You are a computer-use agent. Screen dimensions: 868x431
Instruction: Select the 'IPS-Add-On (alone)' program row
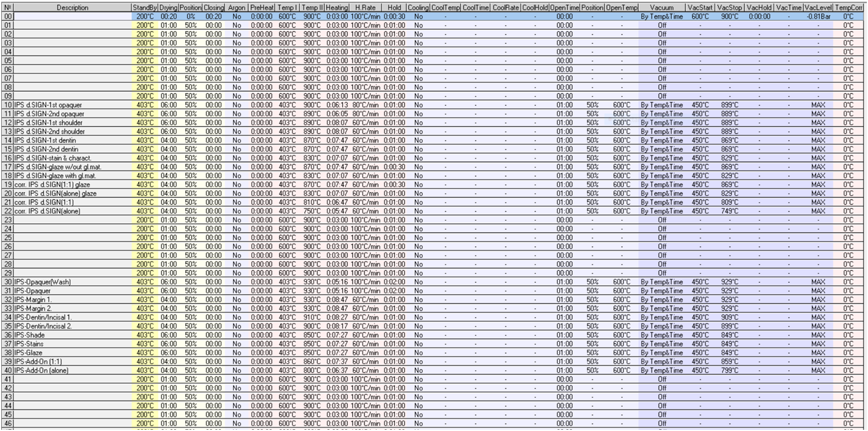tap(433, 370)
